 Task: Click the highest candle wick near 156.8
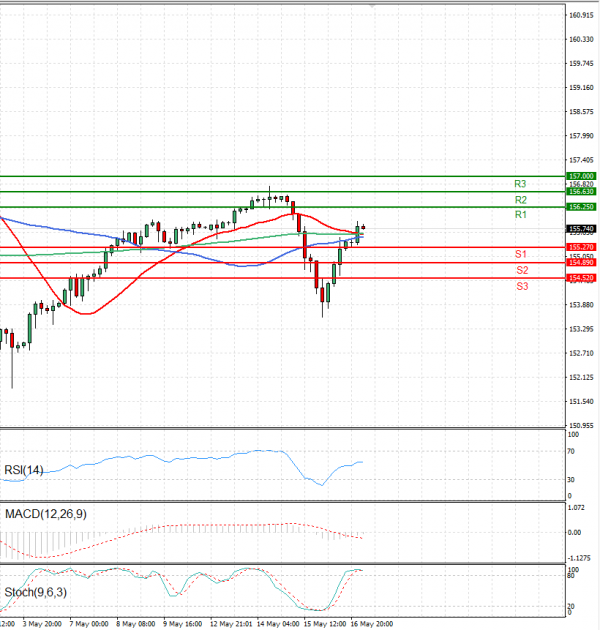tap(269, 198)
